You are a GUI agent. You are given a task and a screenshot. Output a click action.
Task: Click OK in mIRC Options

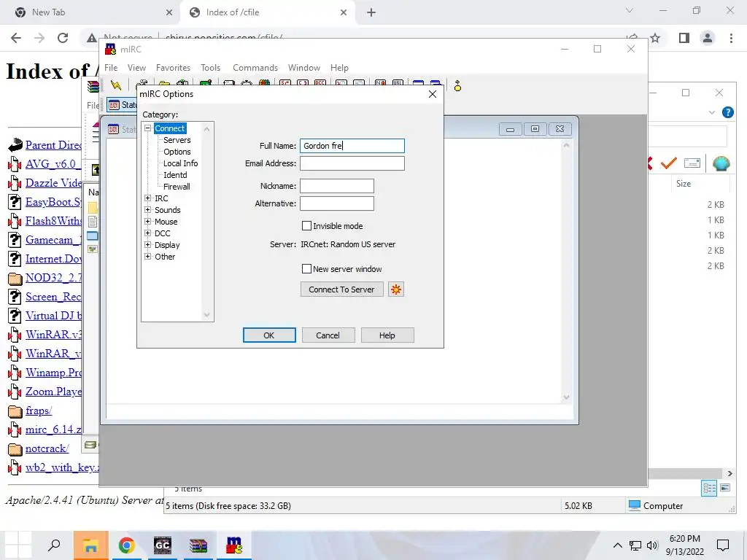pyautogui.click(x=269, y=335)
